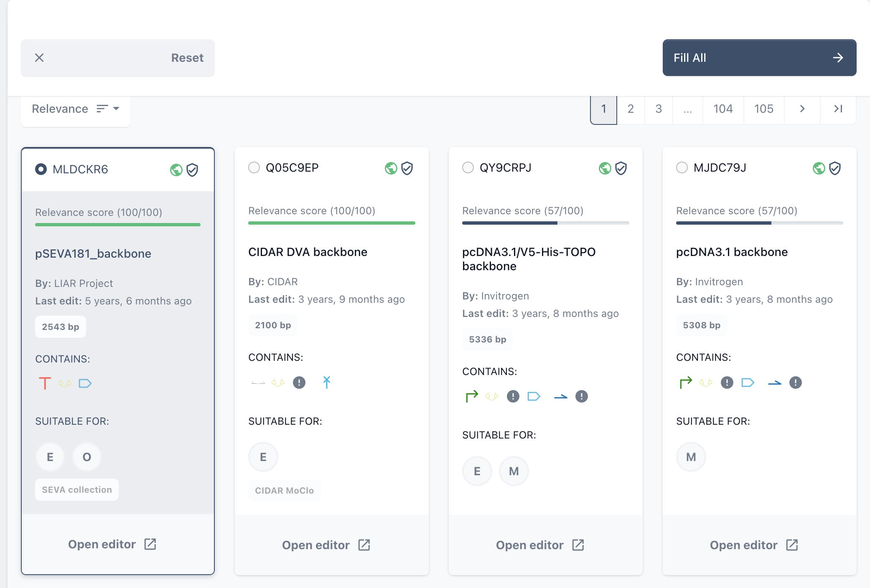The height and width of the screenshot is (588, 870).
Task: Click the shield icon on Q05C9EP card
Action: 407,168
